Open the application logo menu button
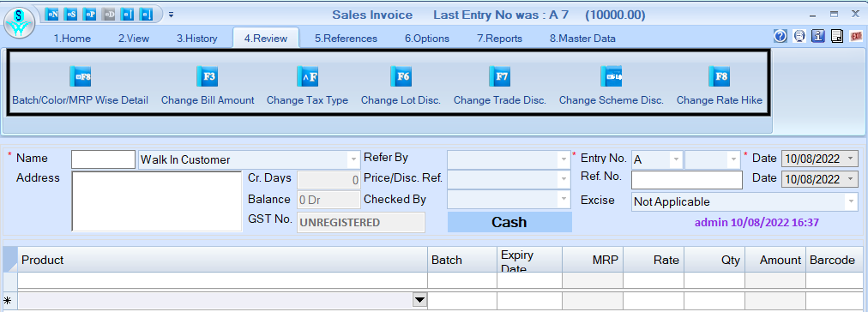Image resolution: width=868 pixels, height=312 pixels. (x=20, y=22)
